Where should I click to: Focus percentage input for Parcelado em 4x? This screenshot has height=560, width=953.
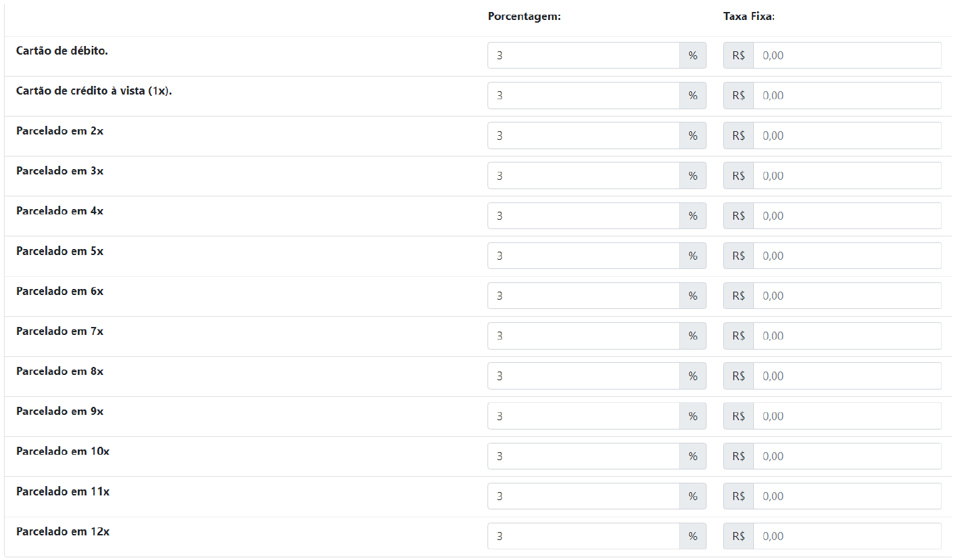pyautogui.click(x=583, y=216)
